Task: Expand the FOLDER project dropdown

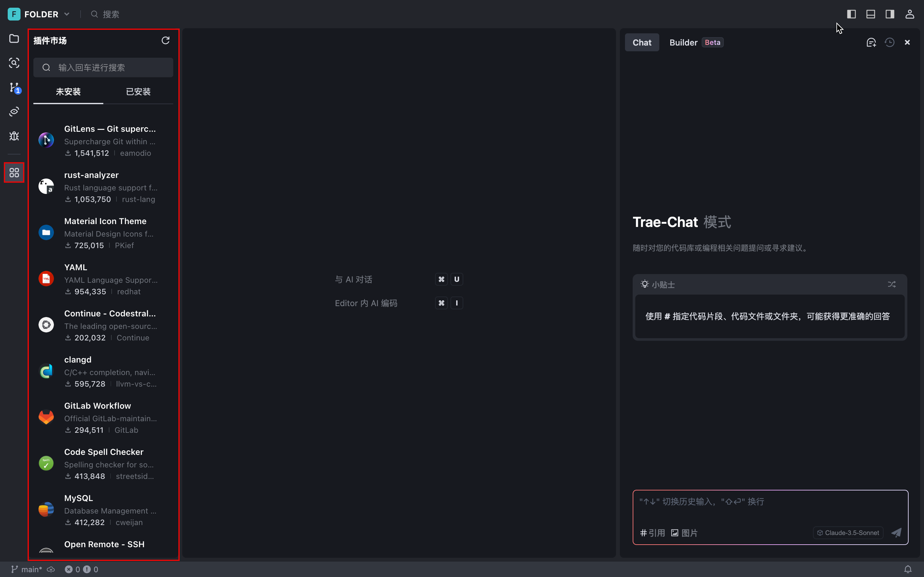Action: pos(66,13)
